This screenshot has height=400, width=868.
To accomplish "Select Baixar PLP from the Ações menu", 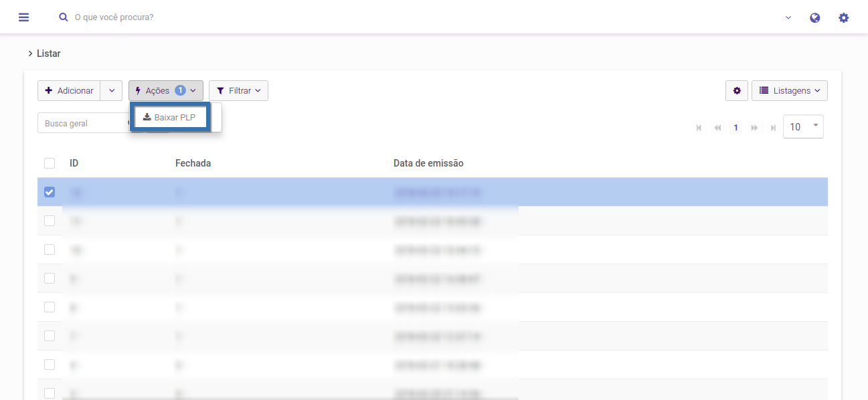I will 170,117.
